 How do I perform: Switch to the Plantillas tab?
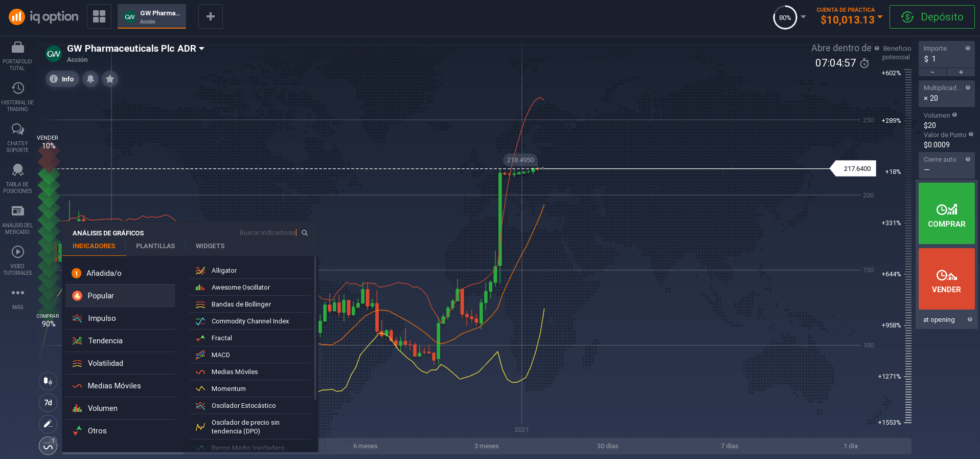coord(155,246)
